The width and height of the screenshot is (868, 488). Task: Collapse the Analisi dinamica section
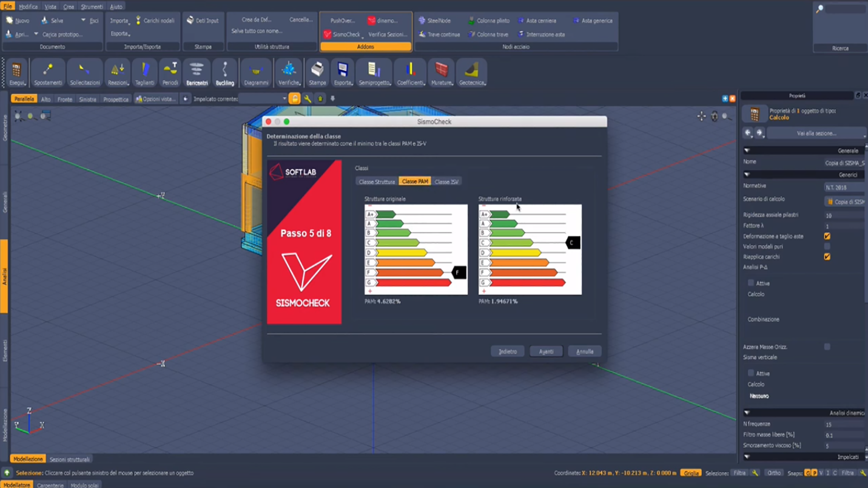[x=747, y=413]
